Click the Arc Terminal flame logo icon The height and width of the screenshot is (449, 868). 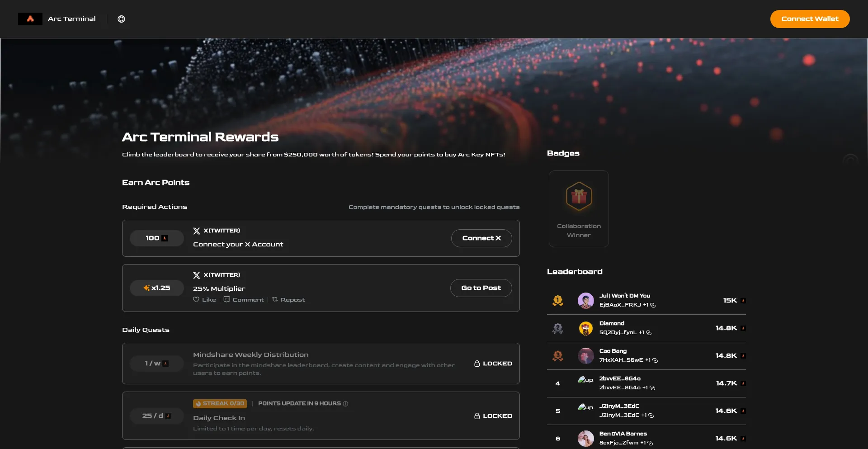(x=30, y=19)
